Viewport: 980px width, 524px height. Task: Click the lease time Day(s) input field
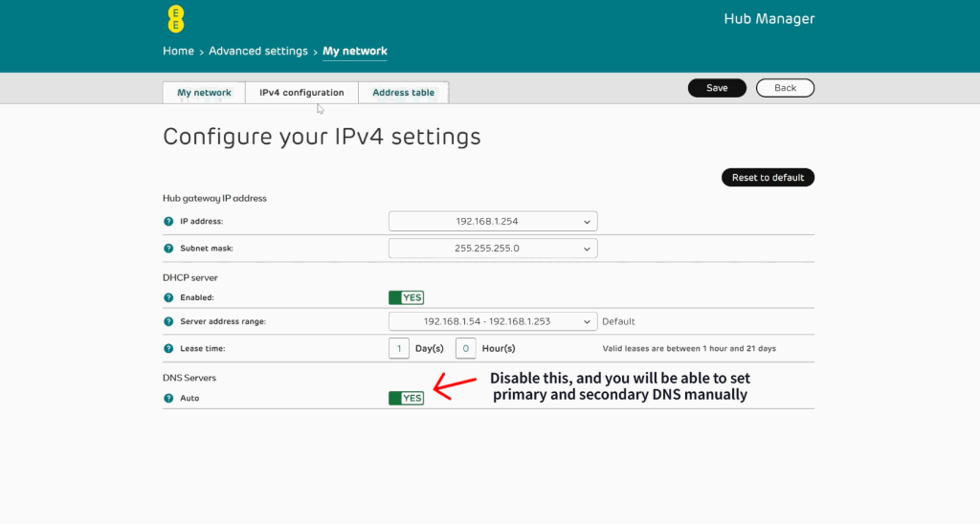(399, 348)
